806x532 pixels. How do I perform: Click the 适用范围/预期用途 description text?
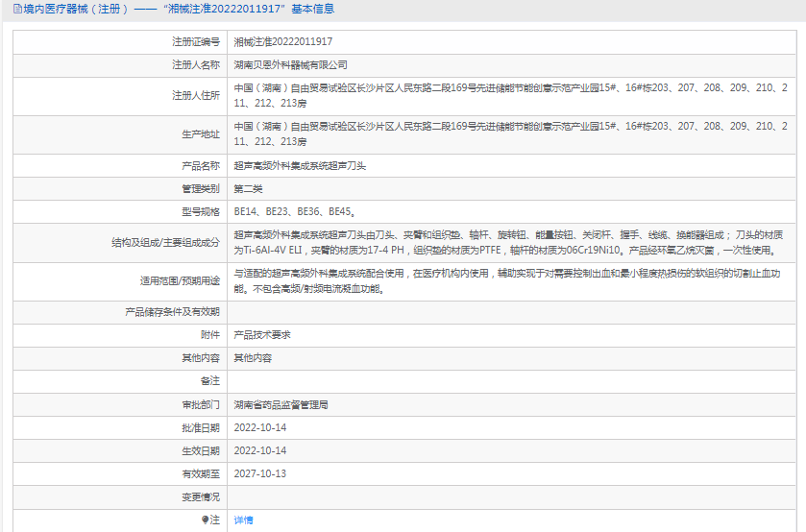507,281
